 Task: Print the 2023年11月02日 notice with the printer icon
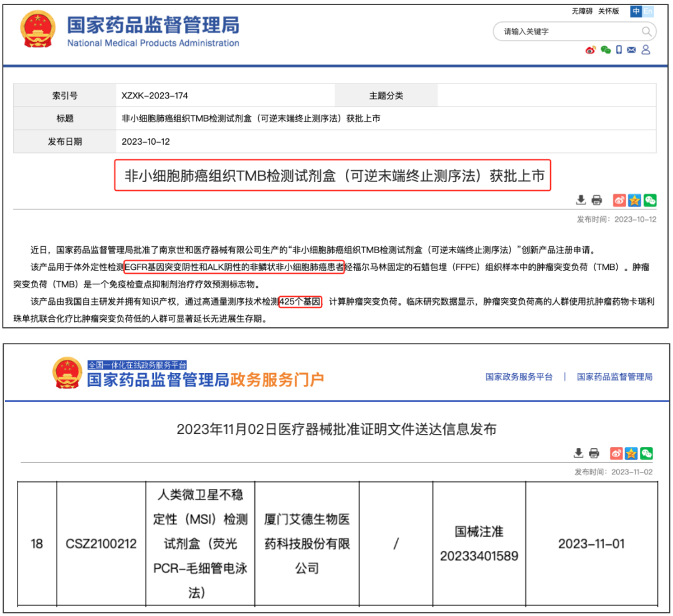(x=594, y=453)
